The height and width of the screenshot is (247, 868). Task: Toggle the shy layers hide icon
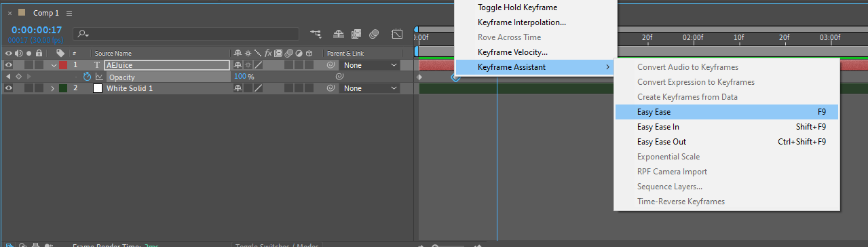point(339,33)
